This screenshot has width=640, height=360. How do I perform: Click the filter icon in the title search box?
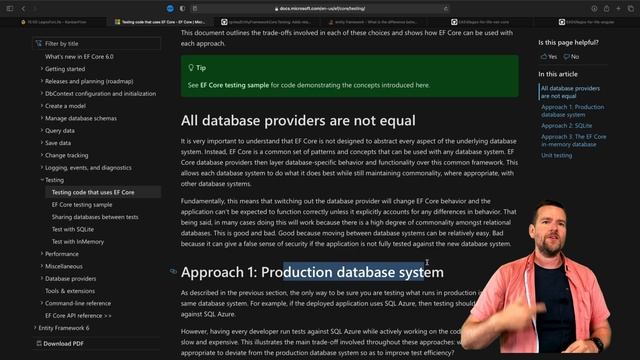click(x=39, y=44)
